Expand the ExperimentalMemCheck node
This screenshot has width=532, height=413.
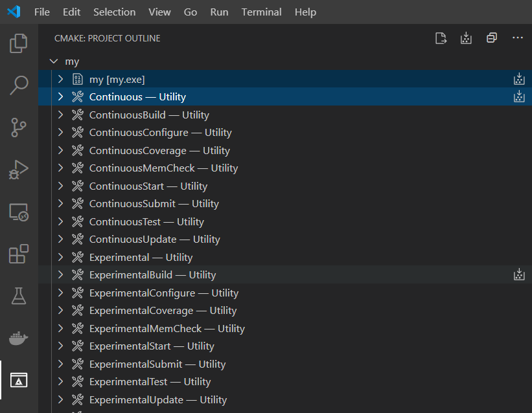point(61,329)
